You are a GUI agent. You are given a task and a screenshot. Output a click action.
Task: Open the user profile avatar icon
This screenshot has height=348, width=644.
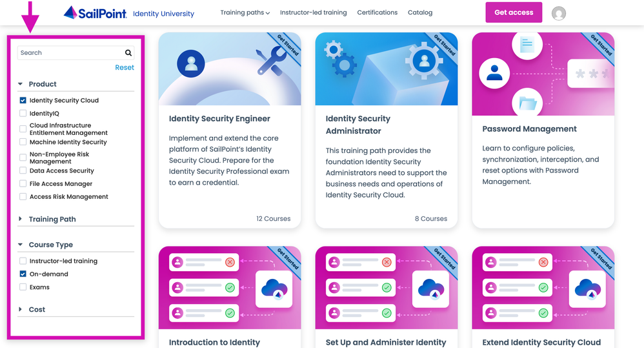coord(559,13)
